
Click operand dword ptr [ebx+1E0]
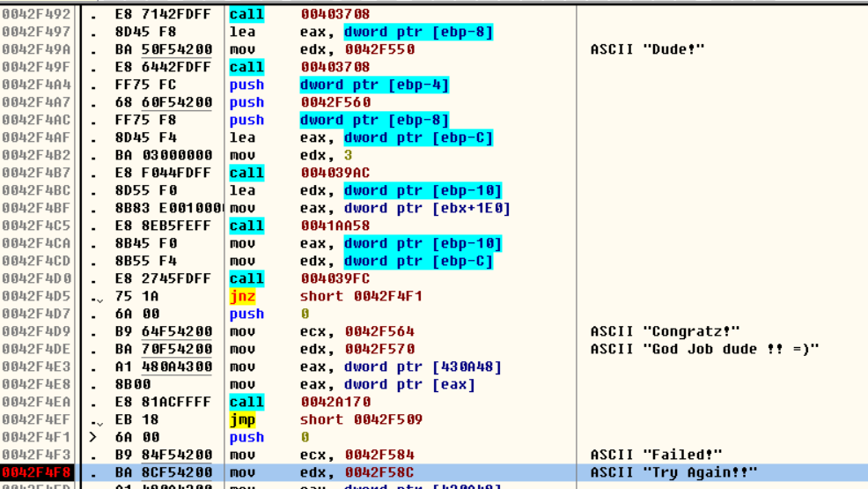click(427, 208)
